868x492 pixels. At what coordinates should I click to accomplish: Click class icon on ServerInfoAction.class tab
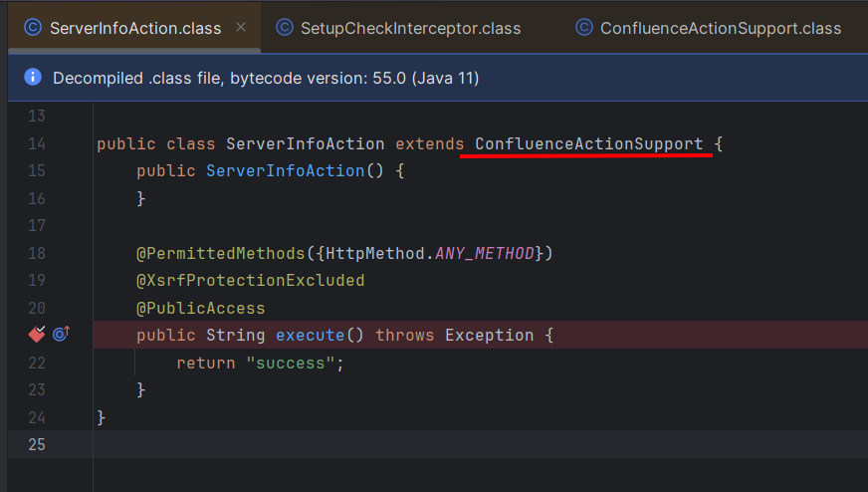pyautogui.click(x=33, y=27)
